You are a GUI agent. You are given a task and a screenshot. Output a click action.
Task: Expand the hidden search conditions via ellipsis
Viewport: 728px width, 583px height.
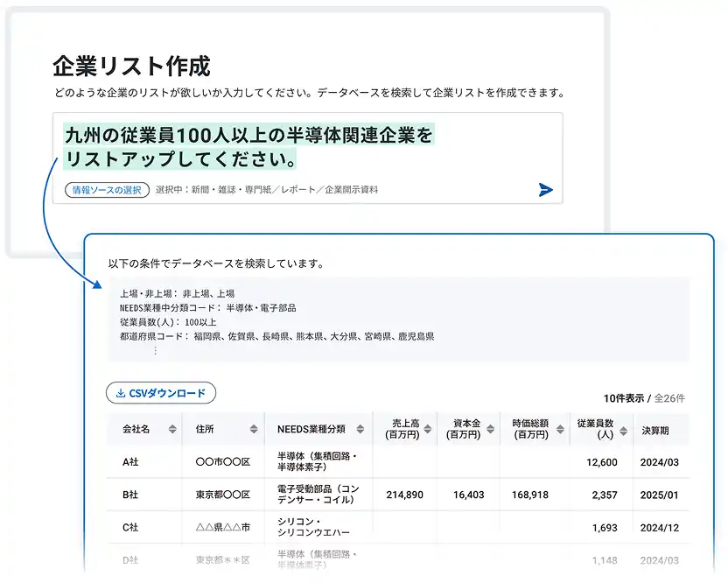tap(154, 349)
